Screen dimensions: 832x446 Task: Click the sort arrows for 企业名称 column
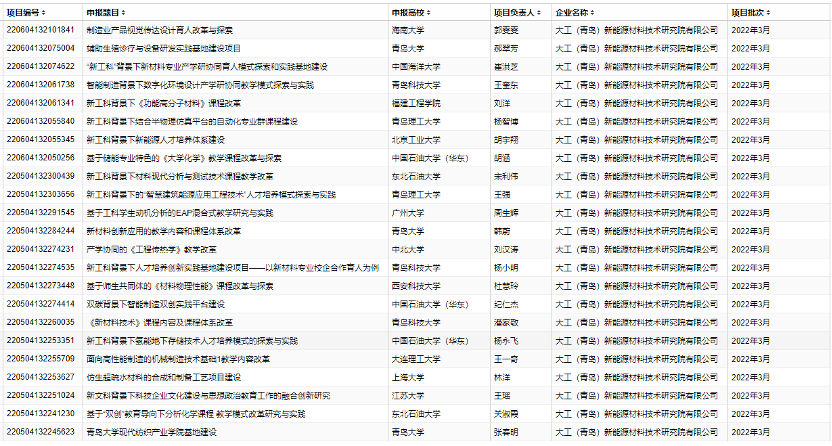tap(592, 13)
